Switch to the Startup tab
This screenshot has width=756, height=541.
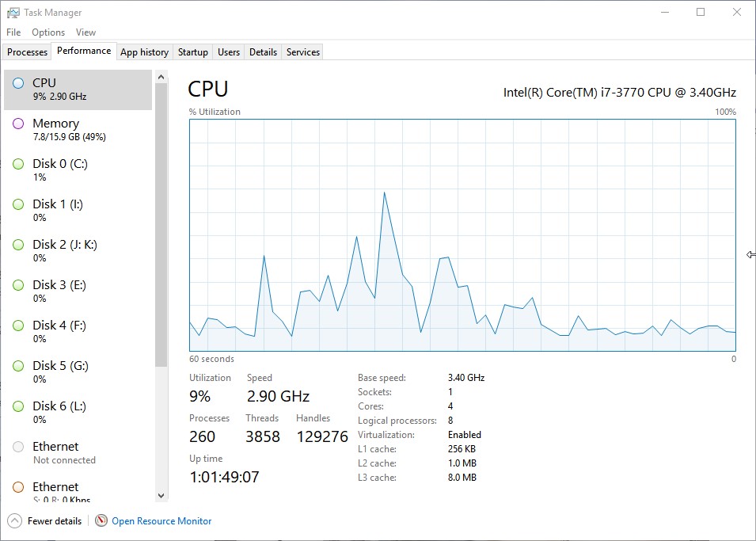pos(192,52)
